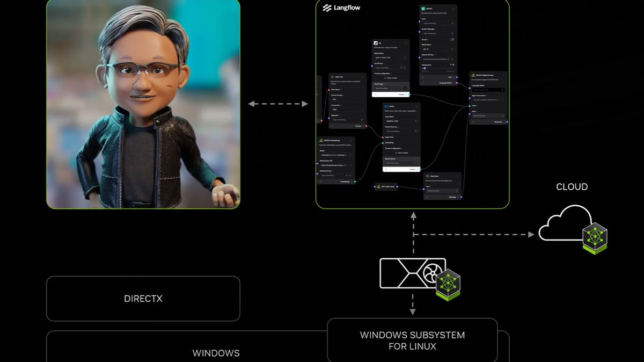Click the Persist Directory field in FAISS
The image size is (644, 362).
(402, 131)
